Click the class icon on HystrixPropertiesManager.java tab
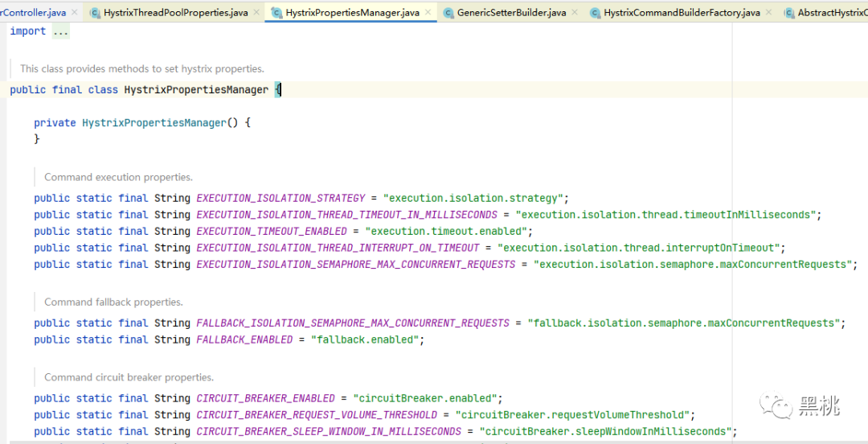Image resolution: width=868 pixels, height=444 pixels. pos(276,13)
